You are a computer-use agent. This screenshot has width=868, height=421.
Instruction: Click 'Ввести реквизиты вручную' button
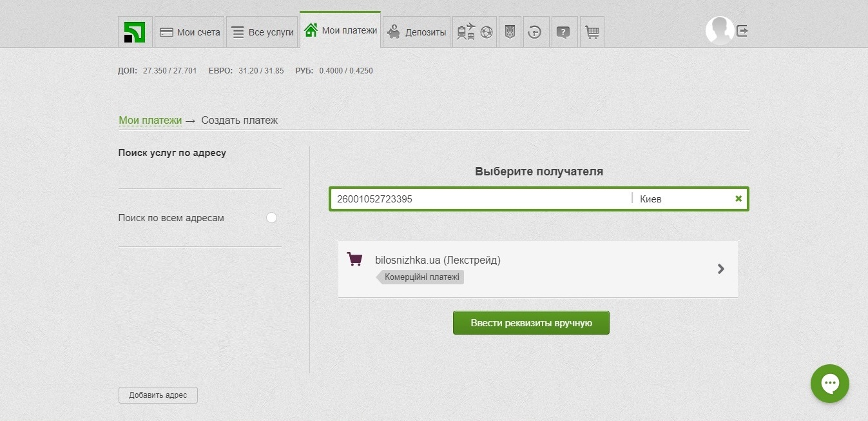[531, 323]
